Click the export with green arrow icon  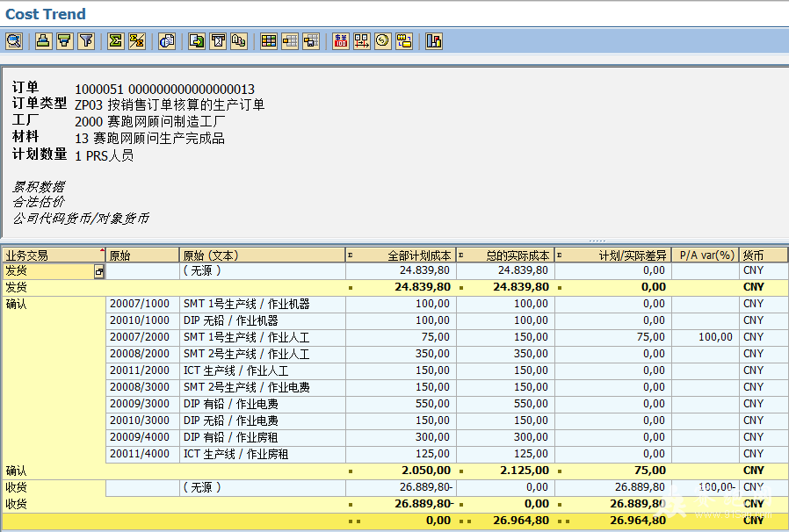[x=196, y=40]
